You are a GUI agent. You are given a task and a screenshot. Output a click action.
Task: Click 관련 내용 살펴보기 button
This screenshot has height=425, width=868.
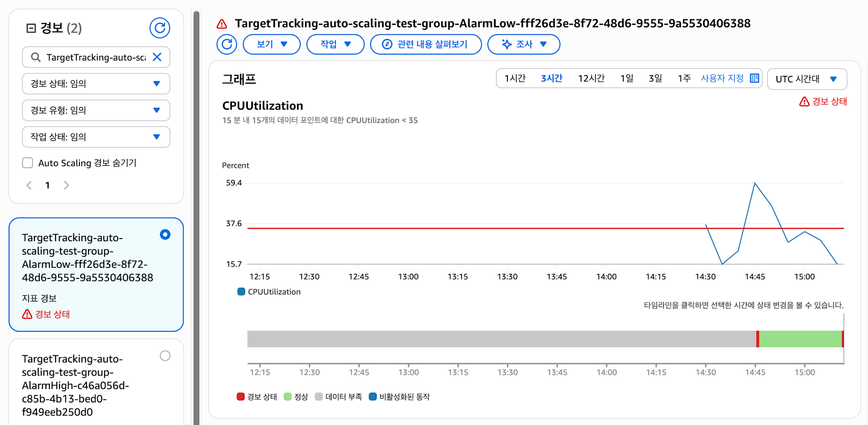pos(426,44)
